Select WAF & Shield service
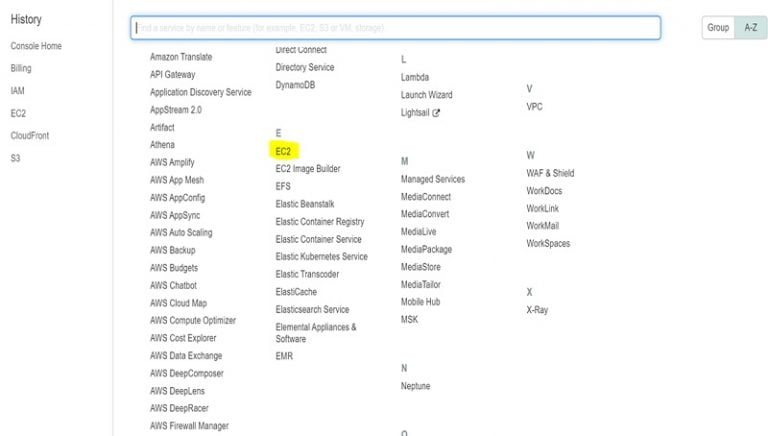Image resolution: width=768 pixels, height=436 pixels. (550, 173)
